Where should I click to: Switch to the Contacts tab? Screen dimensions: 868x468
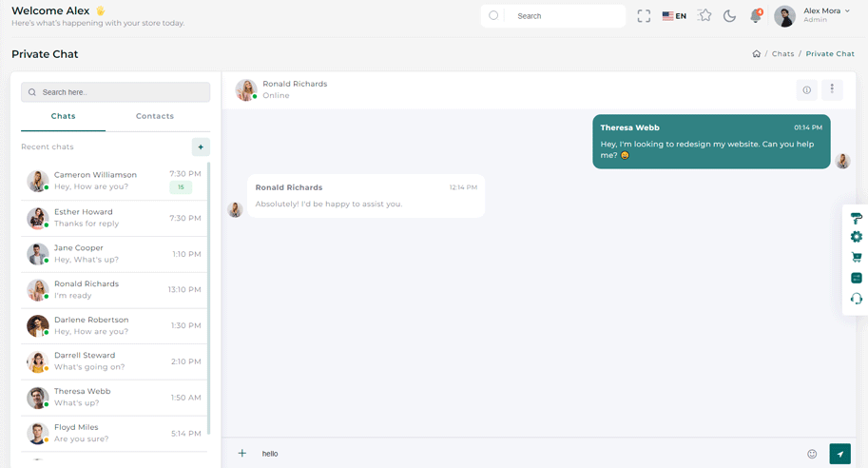[155, 116]
